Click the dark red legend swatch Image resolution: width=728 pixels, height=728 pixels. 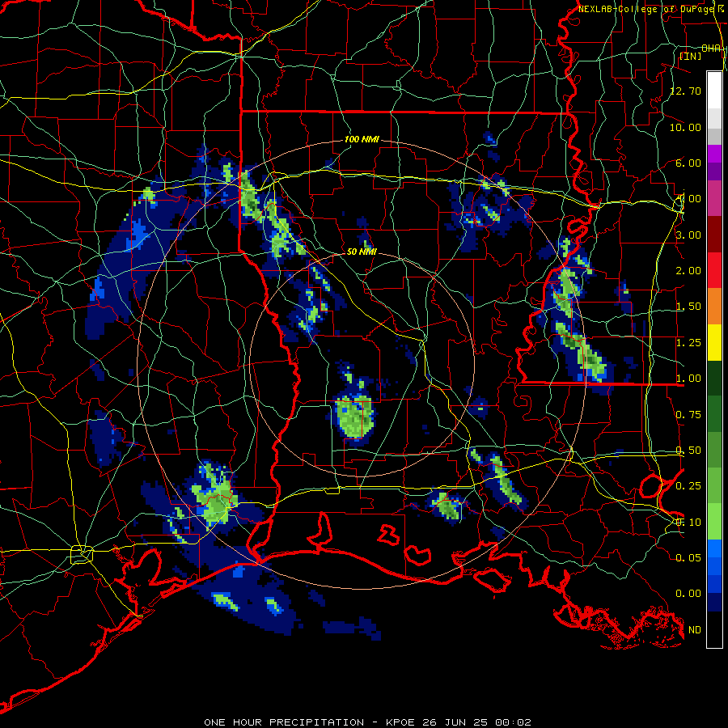pos(714,235)
